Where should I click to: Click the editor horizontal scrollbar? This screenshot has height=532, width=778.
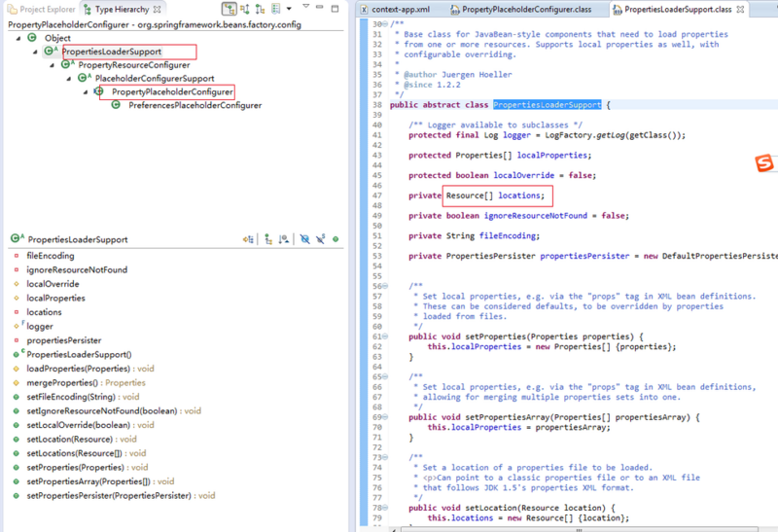580,529
